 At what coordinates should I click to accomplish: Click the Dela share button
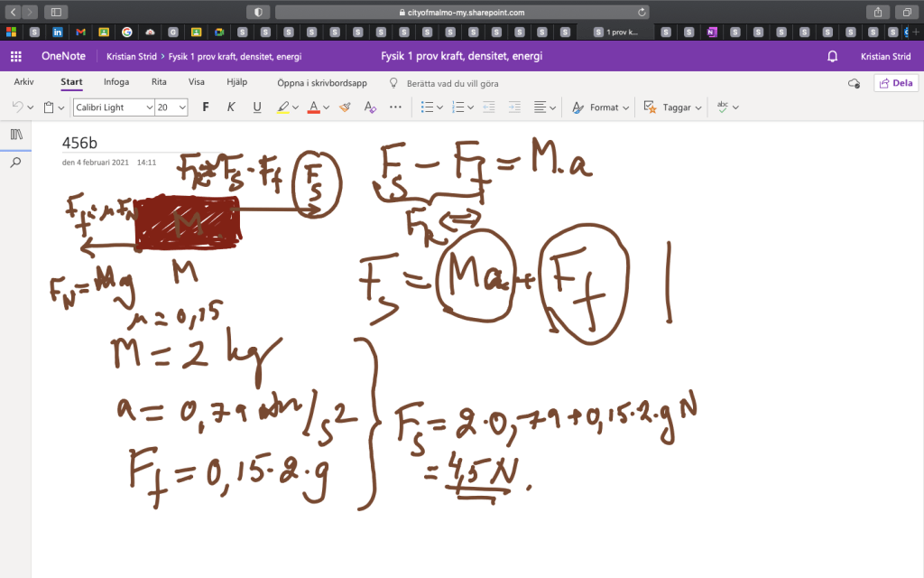coord(896,82)
